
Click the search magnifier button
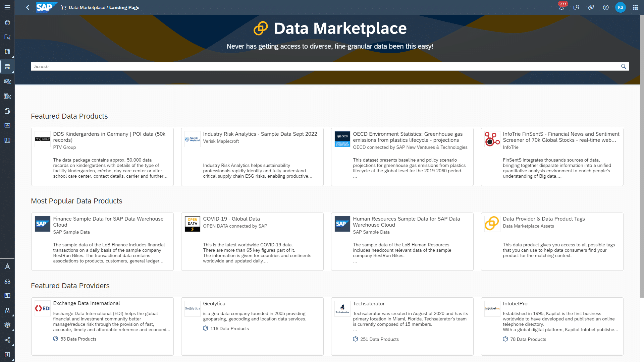624,66
